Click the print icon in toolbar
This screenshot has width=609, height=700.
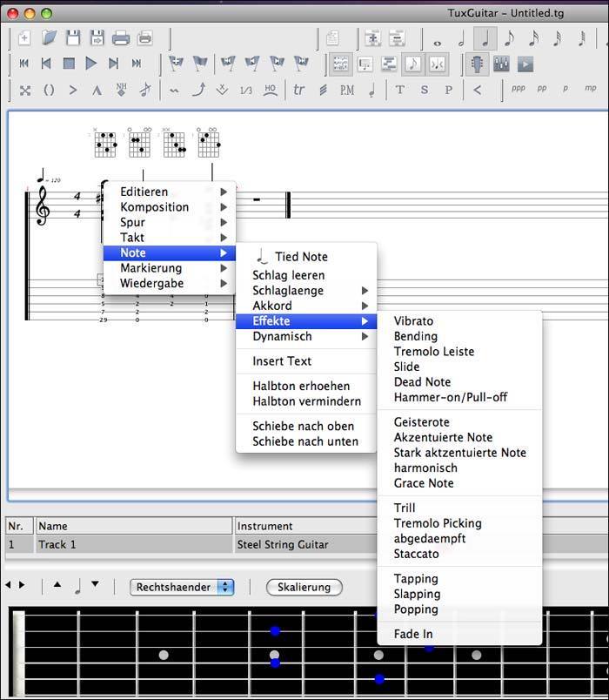click(x=121, y=37)
